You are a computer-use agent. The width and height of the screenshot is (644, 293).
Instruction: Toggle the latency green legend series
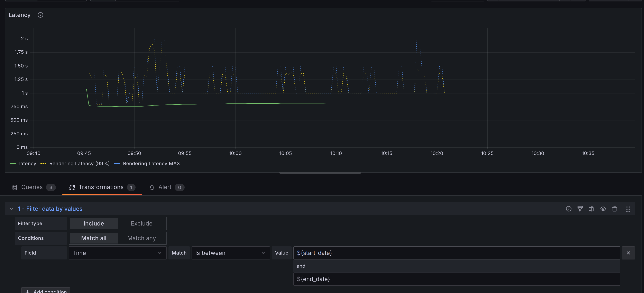[x=28, y=164]
